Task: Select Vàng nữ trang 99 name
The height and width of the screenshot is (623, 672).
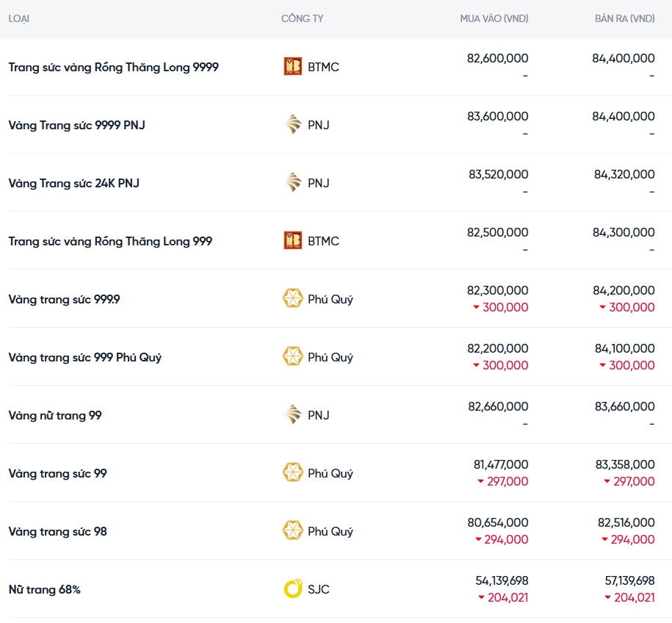Action: pos(55,416)
